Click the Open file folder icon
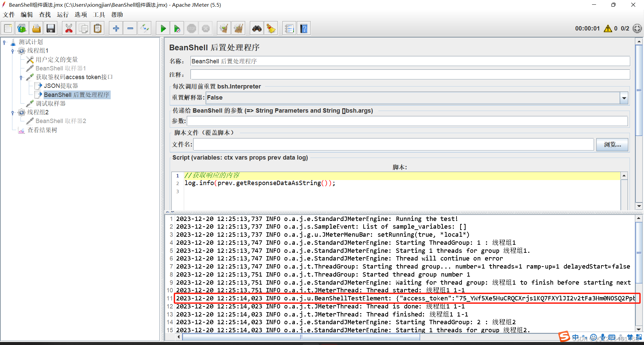 pos(36,28)
